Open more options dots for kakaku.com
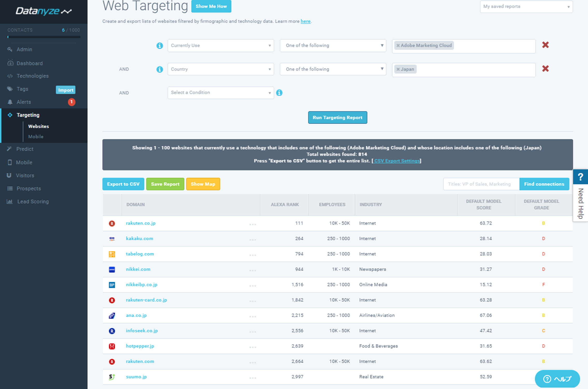Image resolution: width=588 pixels, height=389 pixels. [253, 240]
